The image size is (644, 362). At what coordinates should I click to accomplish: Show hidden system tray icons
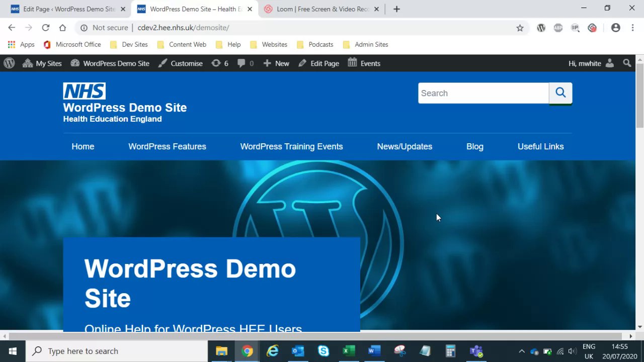pyautogui.click(x=522, y=351)
